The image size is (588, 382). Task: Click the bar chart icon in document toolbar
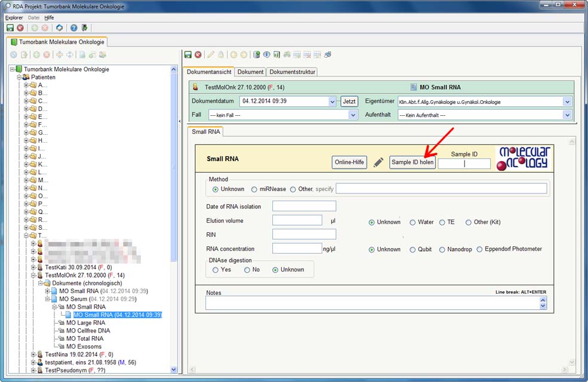pos(277,54)
